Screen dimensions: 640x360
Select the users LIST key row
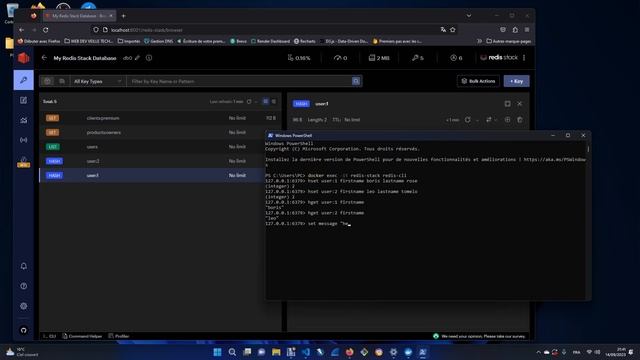pyautogui.click(x=161, y=147)
